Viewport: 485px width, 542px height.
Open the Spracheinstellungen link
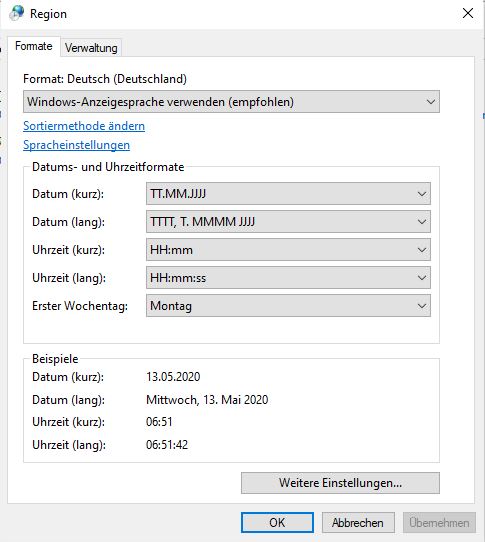point(76,145)
